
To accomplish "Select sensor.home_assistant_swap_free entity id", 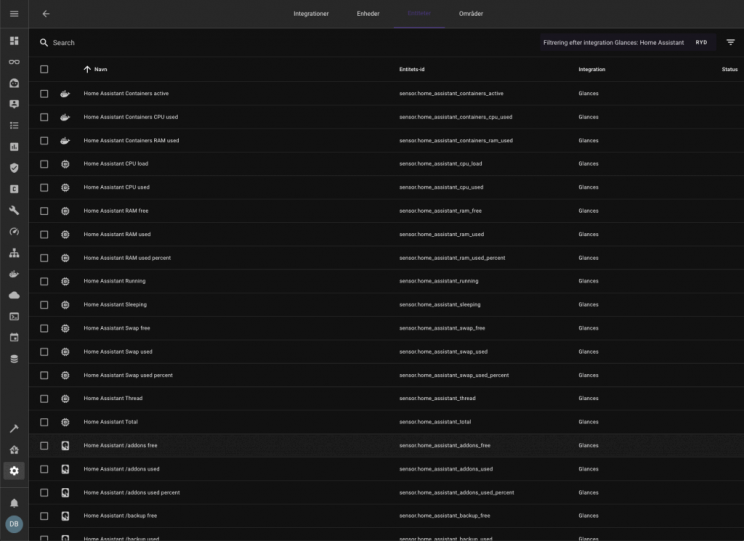I will 442,328.
